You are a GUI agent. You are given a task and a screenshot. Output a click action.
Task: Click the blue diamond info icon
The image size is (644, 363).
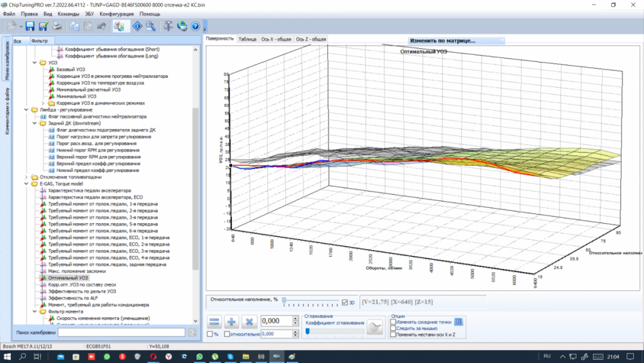[137, 26]
